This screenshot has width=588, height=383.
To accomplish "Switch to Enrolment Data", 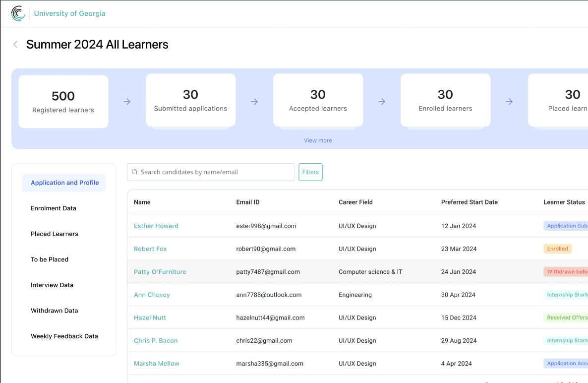I will point(53,208).
